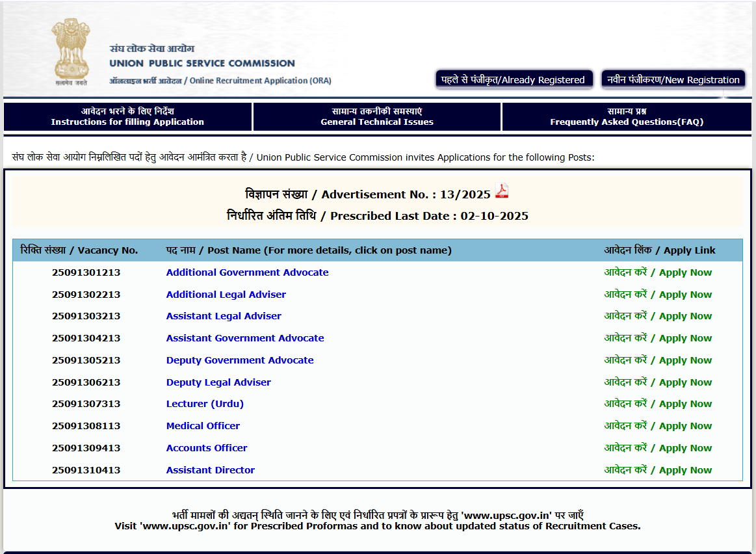Open Instructions for filling Application tab

127,116
